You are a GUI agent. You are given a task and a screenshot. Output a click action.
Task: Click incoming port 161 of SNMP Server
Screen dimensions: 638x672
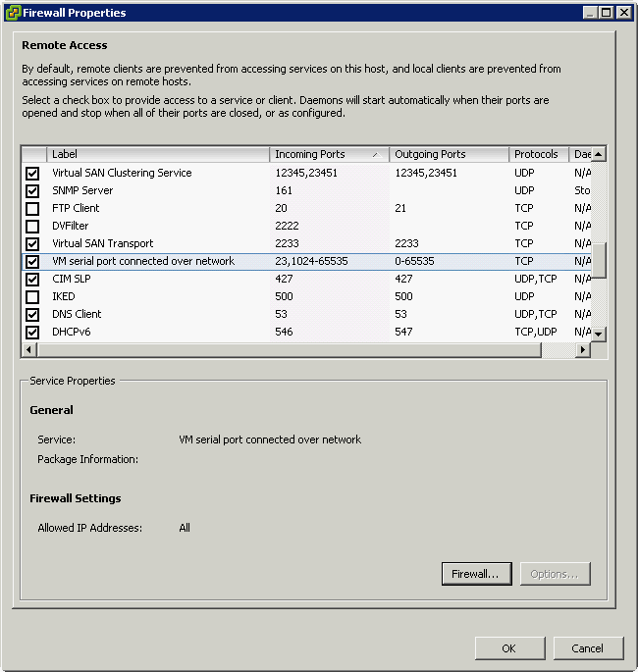[284, 190]
